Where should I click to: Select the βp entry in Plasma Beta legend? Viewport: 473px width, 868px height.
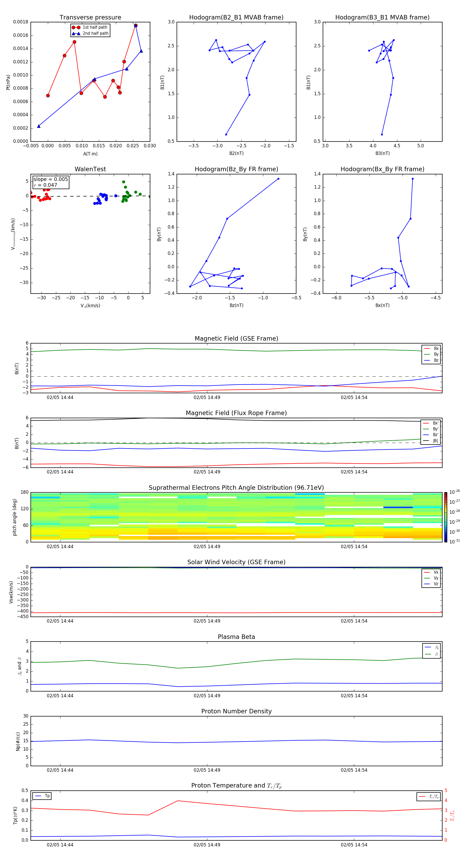[x=431, y=647]
